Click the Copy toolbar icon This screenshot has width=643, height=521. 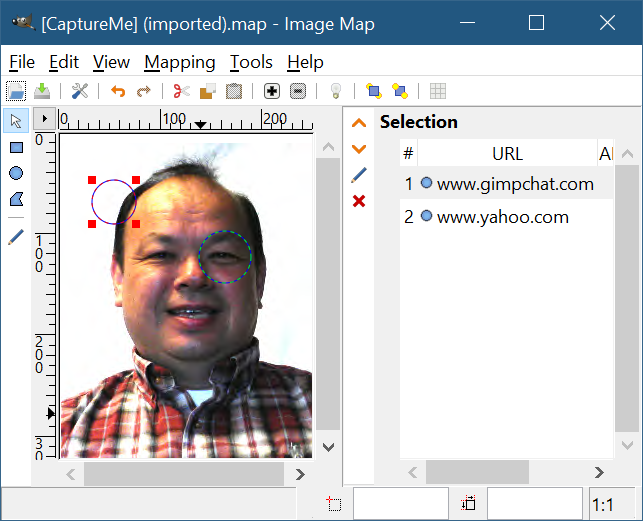pos(208,91)
